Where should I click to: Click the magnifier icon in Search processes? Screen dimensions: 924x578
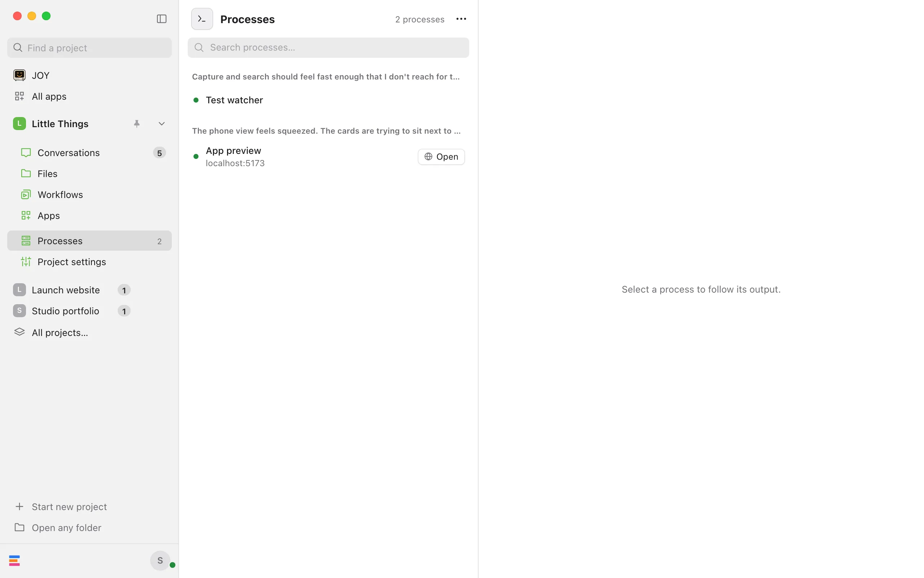tap(199, 47)
